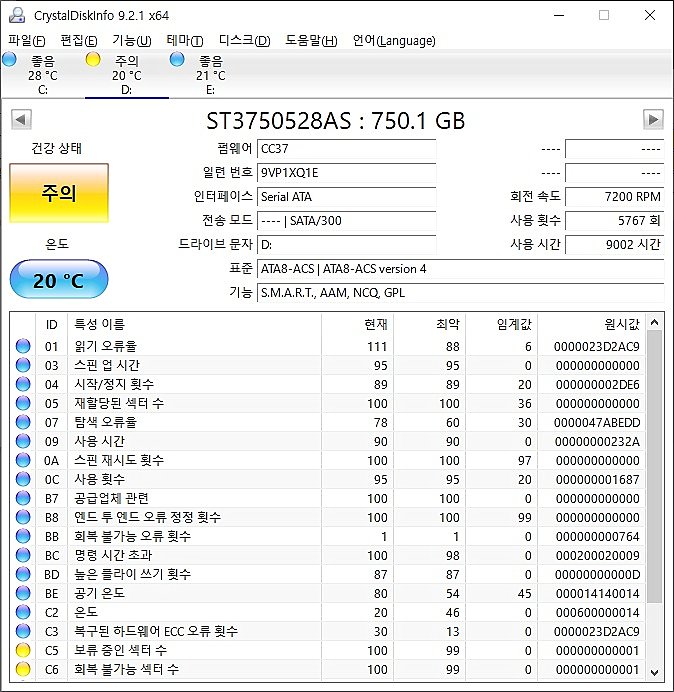Click the power-on hours field 9002 시간
Screen dimensions: 674x692
pos(614,244)
